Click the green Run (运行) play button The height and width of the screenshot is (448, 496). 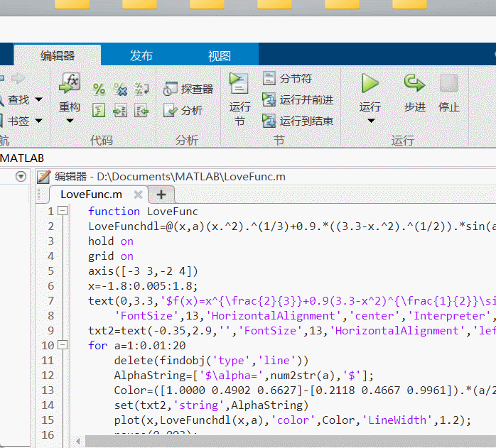pyautogui.click(x=370, y=84)
